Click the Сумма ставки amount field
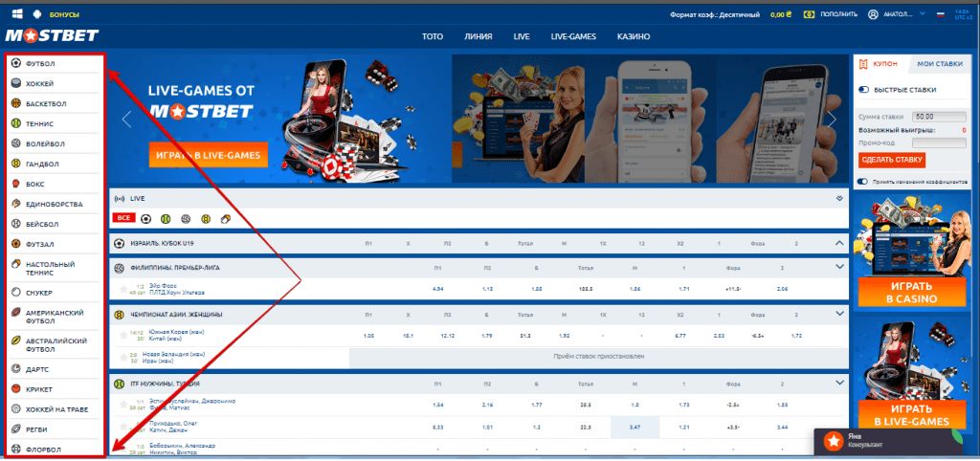Viewport: 980px width, 461px height. point(939,116)
